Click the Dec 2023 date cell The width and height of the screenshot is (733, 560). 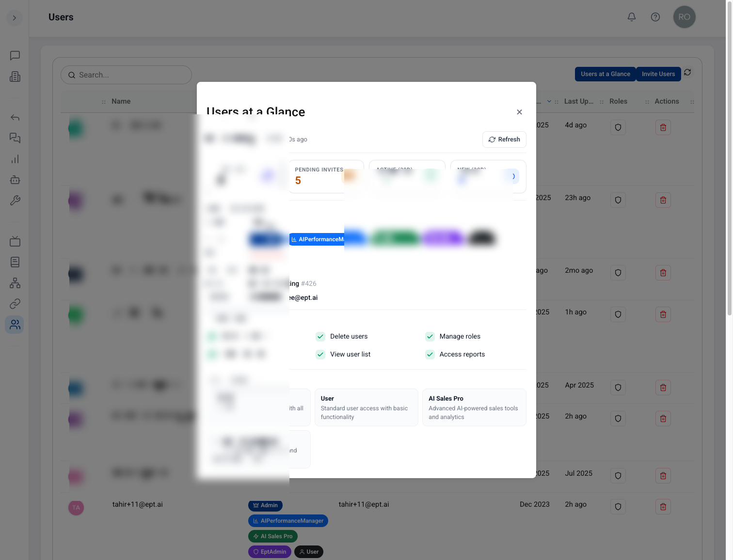tap(535, 504)
